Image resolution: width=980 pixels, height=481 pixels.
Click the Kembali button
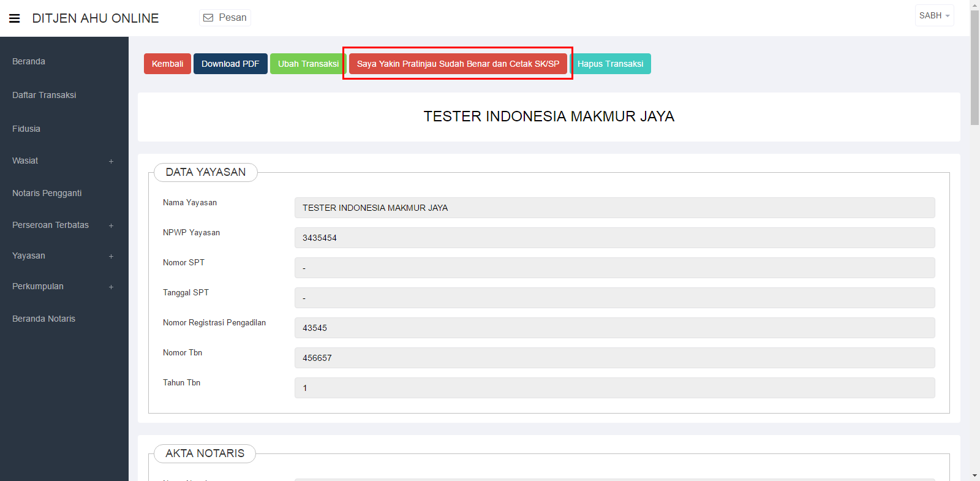167,64
